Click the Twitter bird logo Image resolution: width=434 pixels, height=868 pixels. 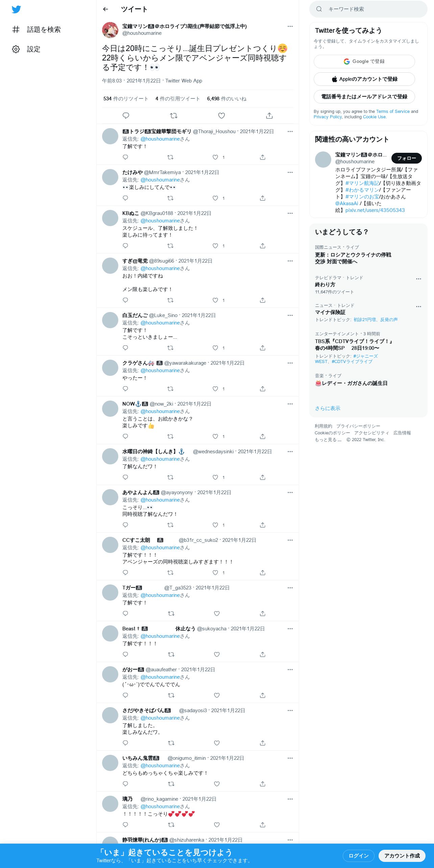pos(16,9)
